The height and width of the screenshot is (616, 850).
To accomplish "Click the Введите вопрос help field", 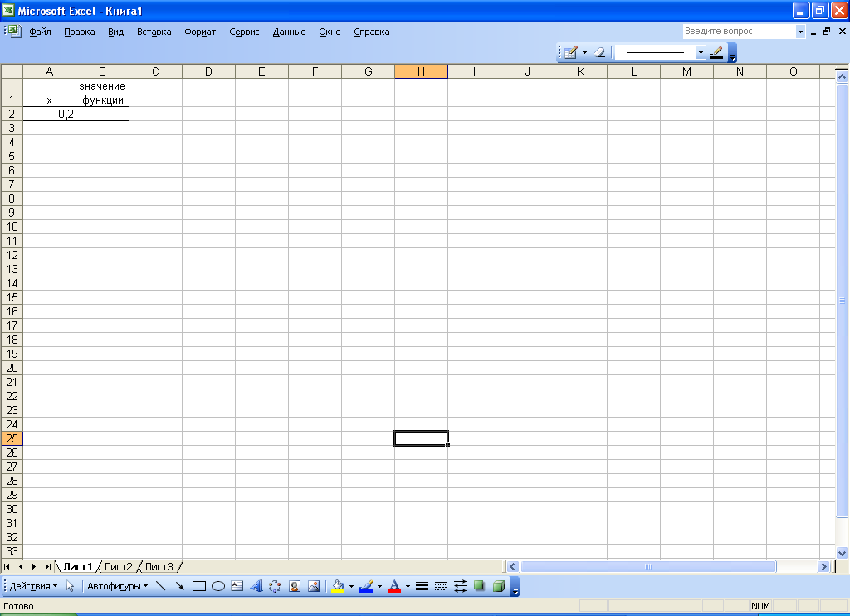I will 739,31.
